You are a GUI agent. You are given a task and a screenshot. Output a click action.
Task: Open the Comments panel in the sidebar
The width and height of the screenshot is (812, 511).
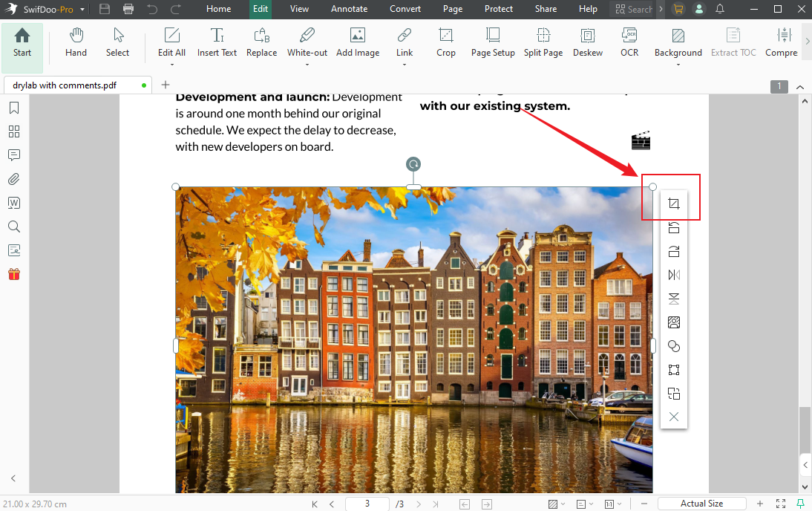[13, 155]
